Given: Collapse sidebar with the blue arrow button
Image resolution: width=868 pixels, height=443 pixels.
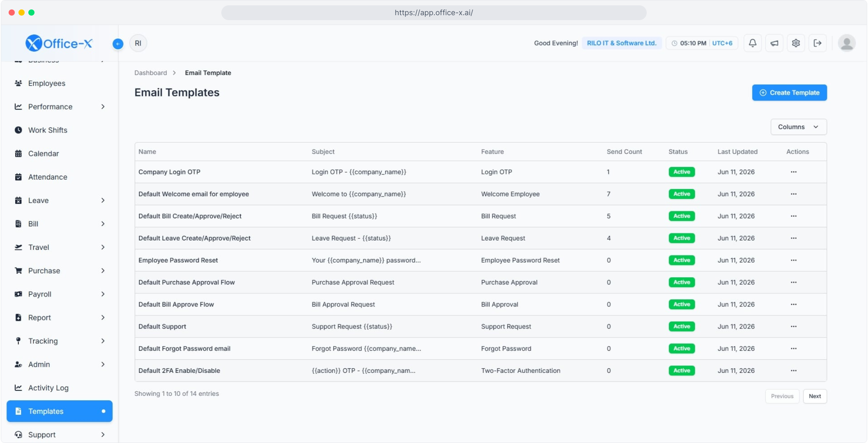Looking at the screenshot, I should tap(118, 43).
